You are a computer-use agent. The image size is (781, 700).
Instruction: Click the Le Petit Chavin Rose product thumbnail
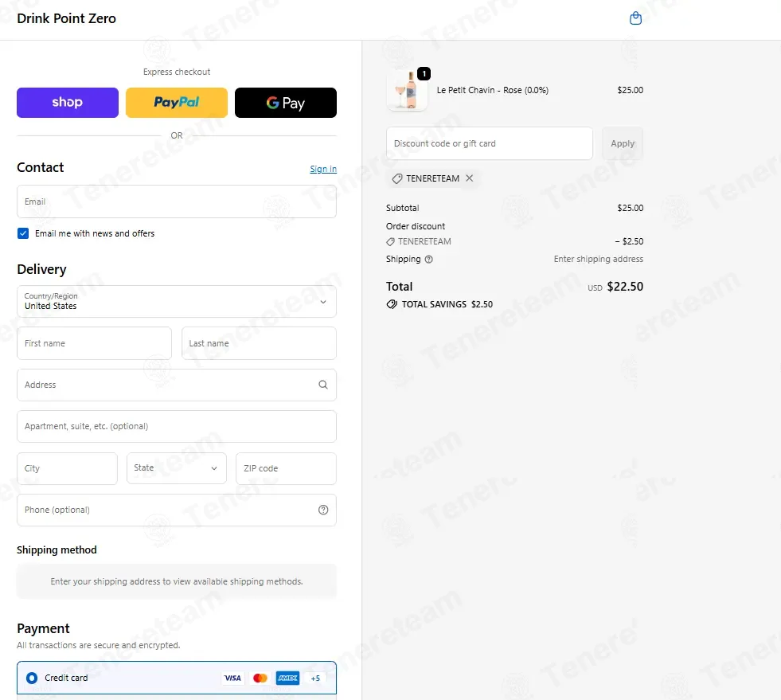point(407,90)
